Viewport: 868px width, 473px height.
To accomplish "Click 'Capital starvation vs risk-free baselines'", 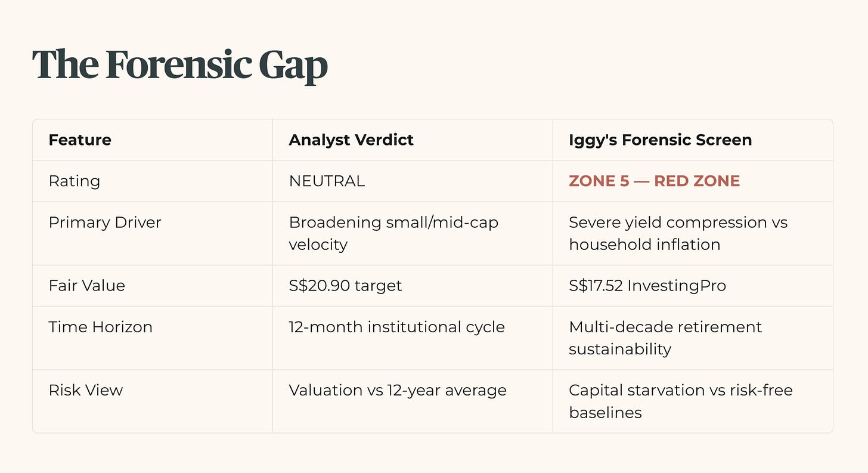I will tap(681, 401).
